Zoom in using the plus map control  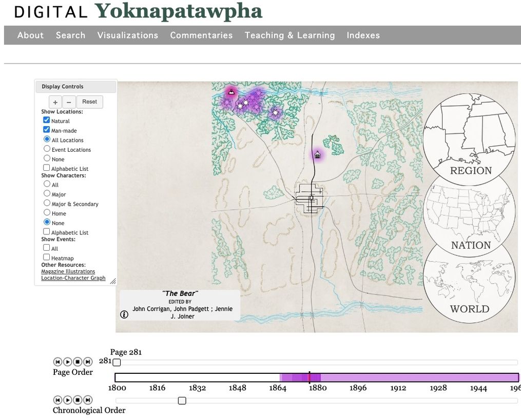(55, 102)
